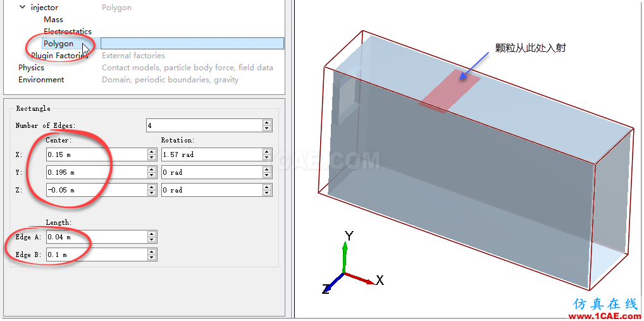Decrease Number of Edges value
This screenshot has width=644, height=321.
click(268, 129)
